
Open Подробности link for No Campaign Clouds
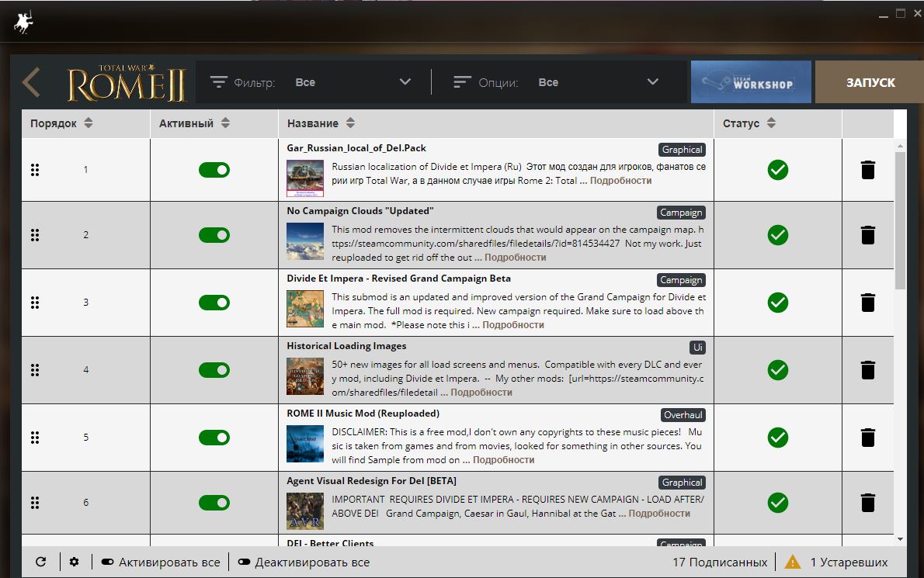[515, 258]
